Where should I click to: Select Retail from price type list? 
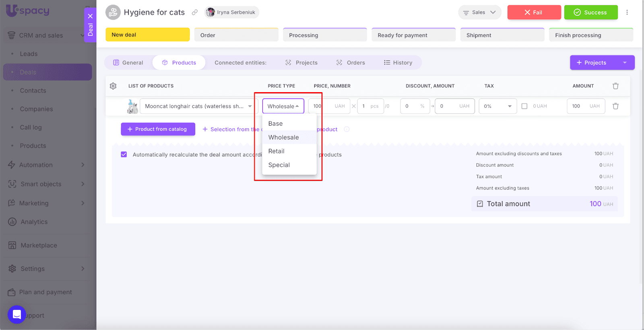click(x=277, y=151)
